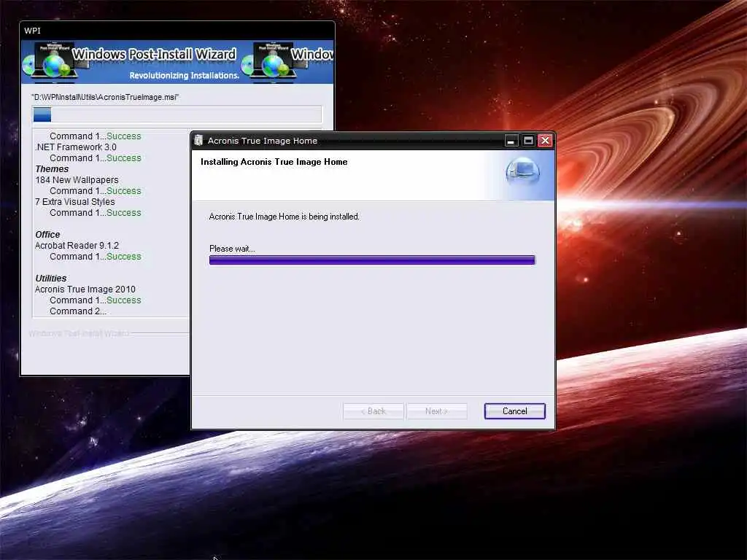Click 'Acronis True Image Home is being installed.' text

tap(285, 217)
